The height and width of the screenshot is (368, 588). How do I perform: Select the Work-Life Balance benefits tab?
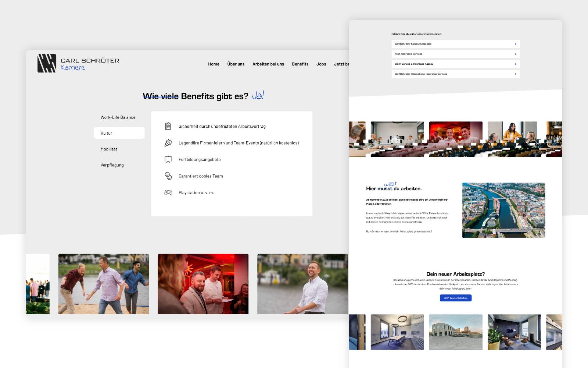click(x=118, y=117)
